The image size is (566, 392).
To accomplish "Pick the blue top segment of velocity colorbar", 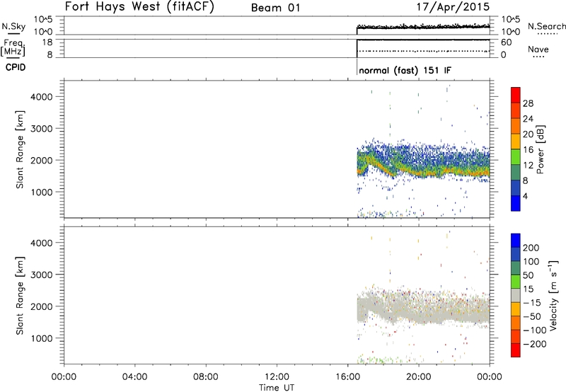I will [516, 241].
